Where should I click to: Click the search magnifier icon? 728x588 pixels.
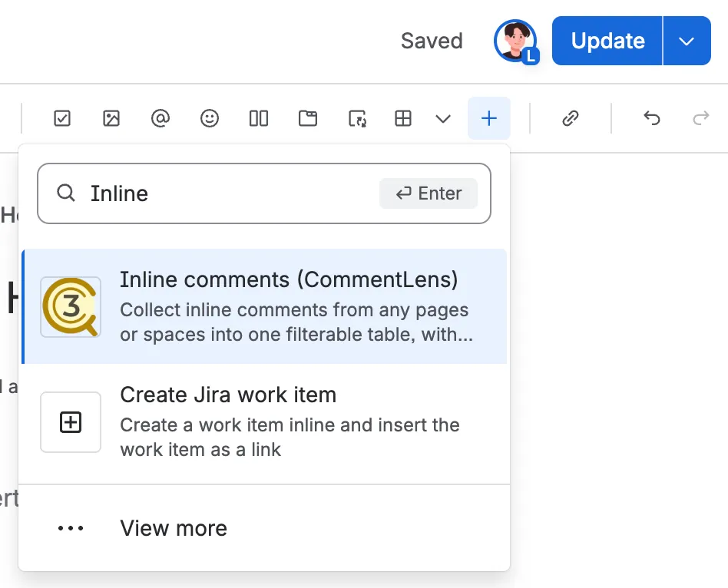pyautogui.click(x=66, y=193)
